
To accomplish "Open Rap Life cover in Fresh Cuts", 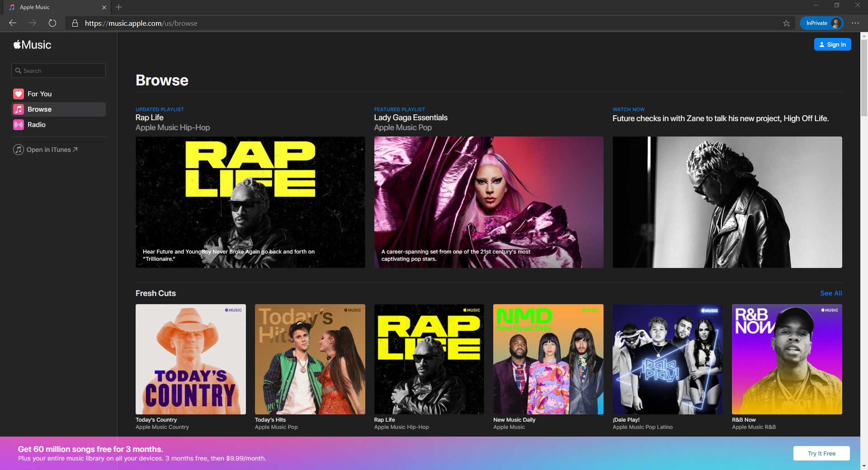I will coord(429,359).
